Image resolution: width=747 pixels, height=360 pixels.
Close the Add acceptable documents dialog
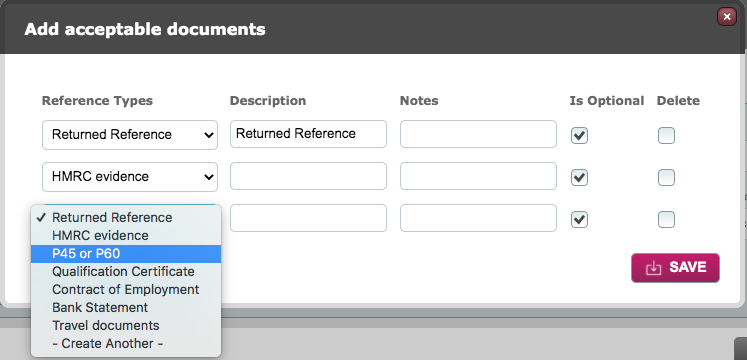727,17
